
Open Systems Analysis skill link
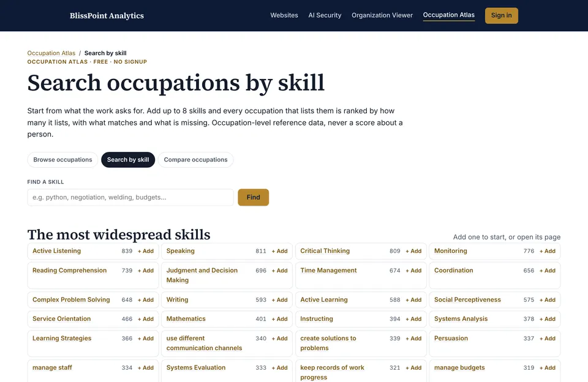point(461,319)
